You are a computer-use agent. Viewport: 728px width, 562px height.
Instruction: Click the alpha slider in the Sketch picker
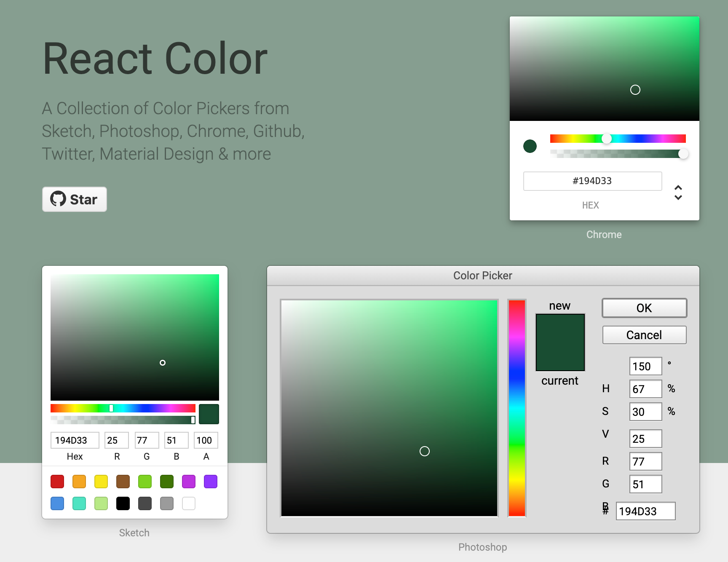click(x=122, y=419)
